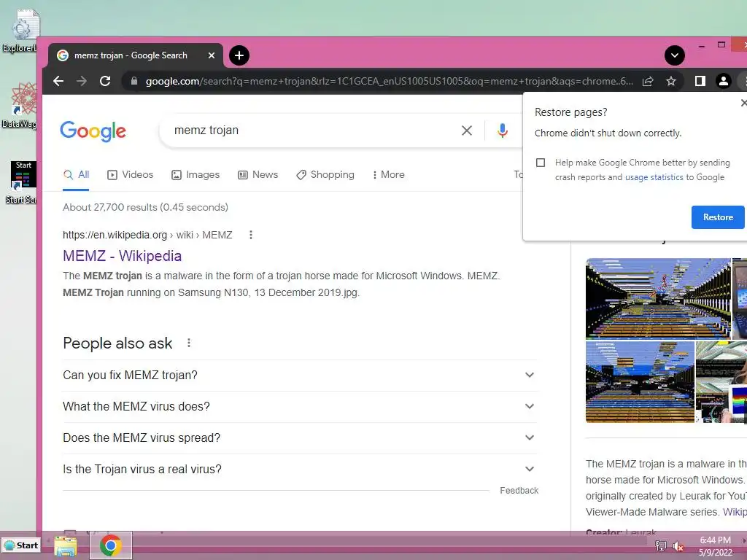Minimize the Chrome window

tap(701, 46)
